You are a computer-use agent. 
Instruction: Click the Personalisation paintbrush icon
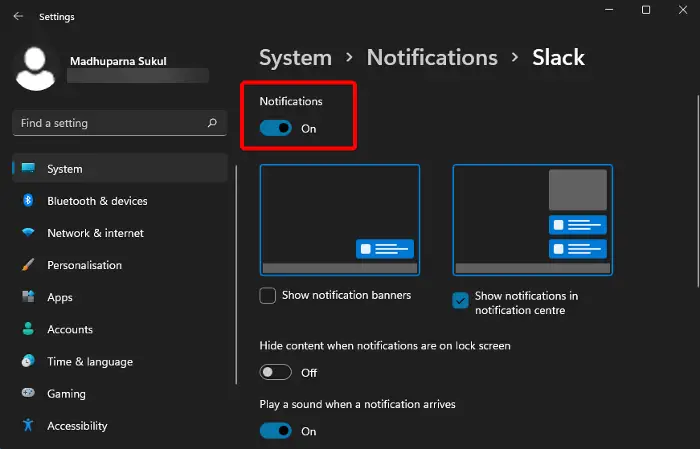[x=28, y=265]
